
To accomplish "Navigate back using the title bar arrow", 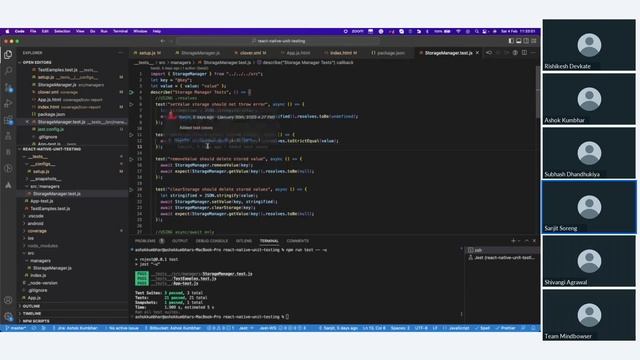I will [x=162, y=41].
